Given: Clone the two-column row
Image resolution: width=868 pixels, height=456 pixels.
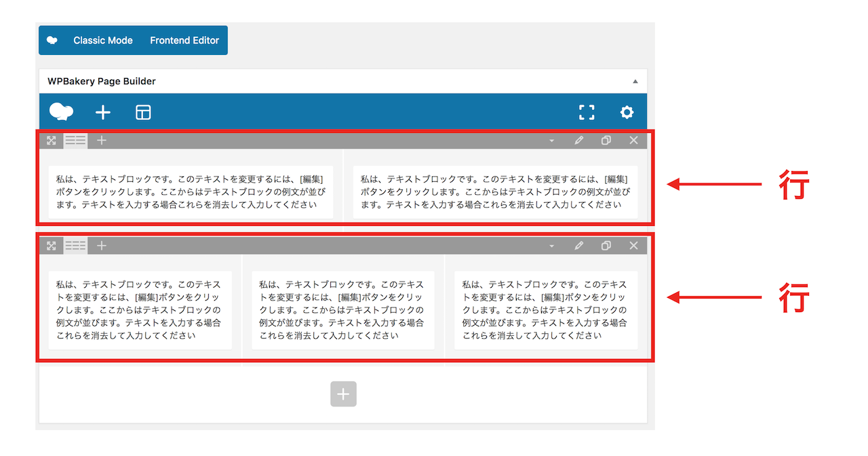Looking at the screenshot, I should tap(606, 140).
